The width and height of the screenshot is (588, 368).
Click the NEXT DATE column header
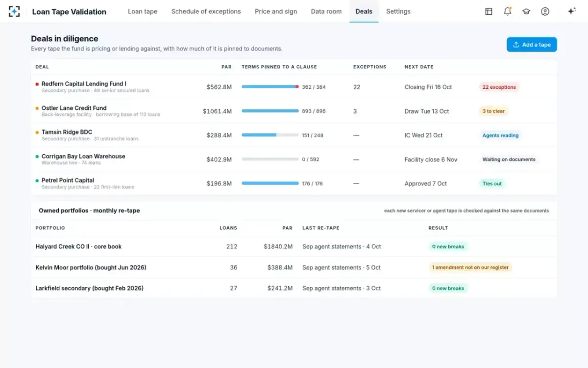pyautogui.click(x=419, y=67)
